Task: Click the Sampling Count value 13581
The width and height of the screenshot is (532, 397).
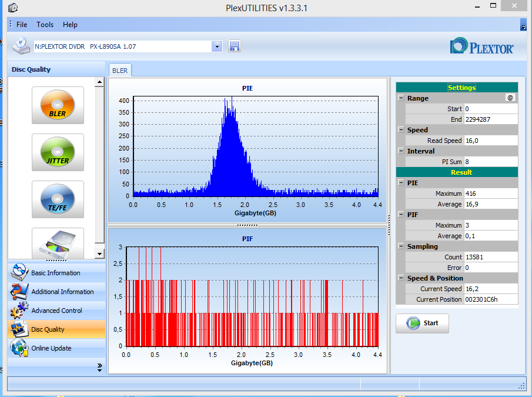Action: 491,257
